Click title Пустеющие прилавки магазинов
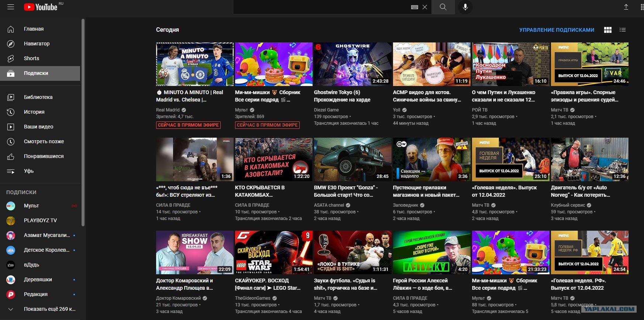Screen dimensions: 644x320 coord(426,191)
